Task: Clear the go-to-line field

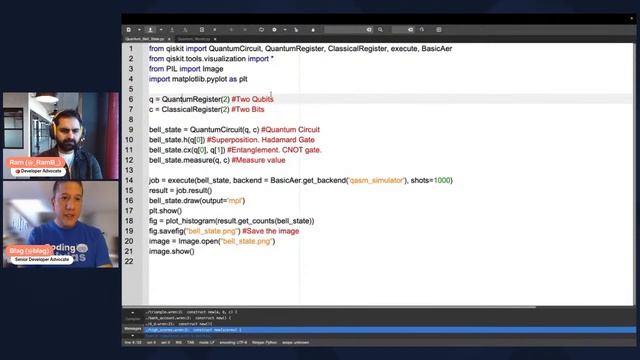Action: point(411,30)
